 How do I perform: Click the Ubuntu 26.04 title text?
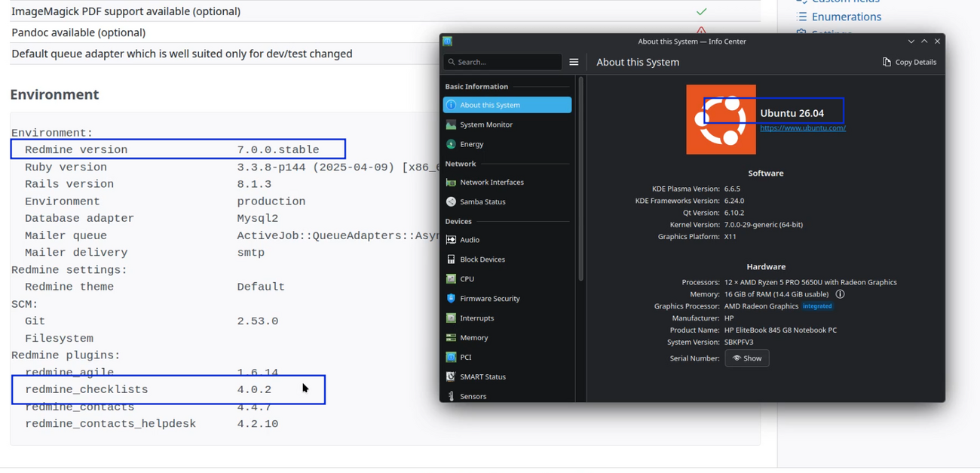tap(792, 113)
